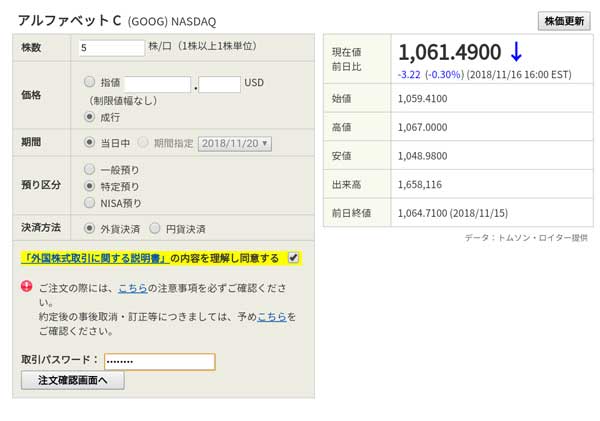
Task: Click the red warning exclamation icon
Action: (x=26, y=287)
